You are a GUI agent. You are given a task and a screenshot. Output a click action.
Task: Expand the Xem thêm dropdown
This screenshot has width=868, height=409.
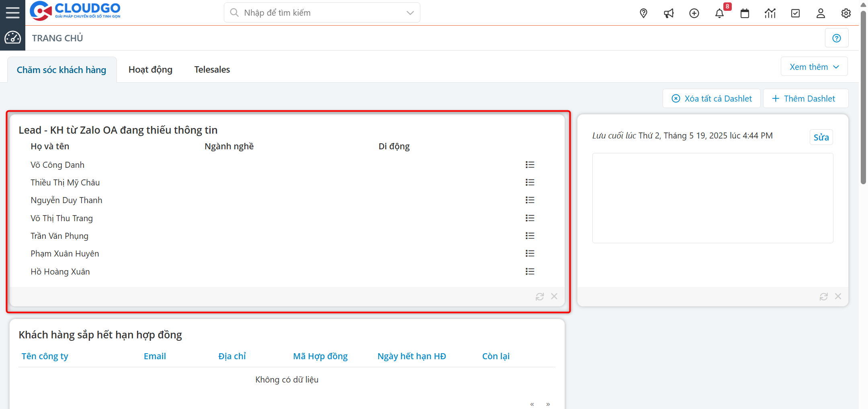814,67
